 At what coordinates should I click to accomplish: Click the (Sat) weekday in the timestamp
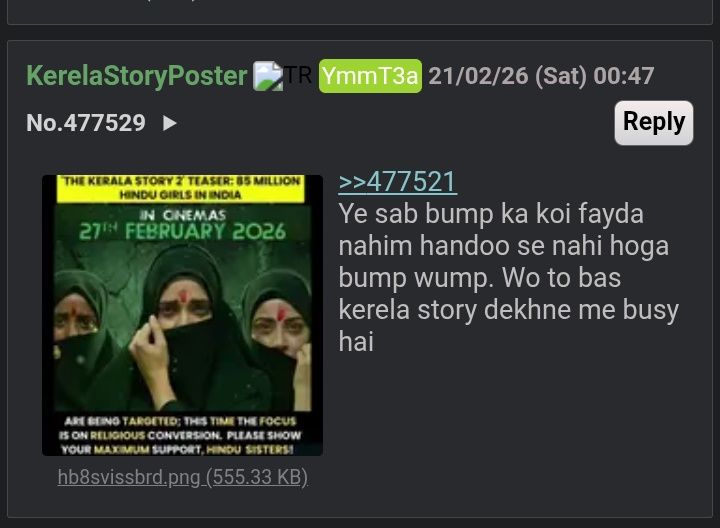click(561, 76)
